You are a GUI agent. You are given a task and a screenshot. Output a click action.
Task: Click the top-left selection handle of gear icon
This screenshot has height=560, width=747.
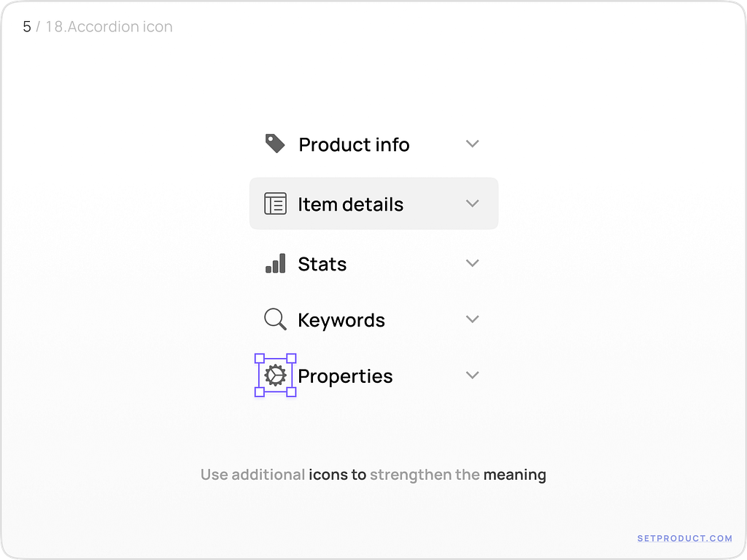259,359
